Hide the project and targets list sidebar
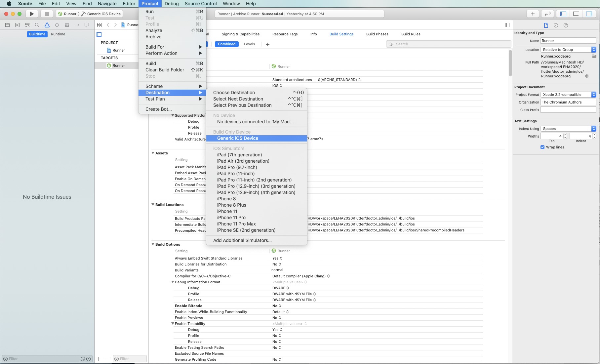Screen dimensions: 600x364 (99, 34)
